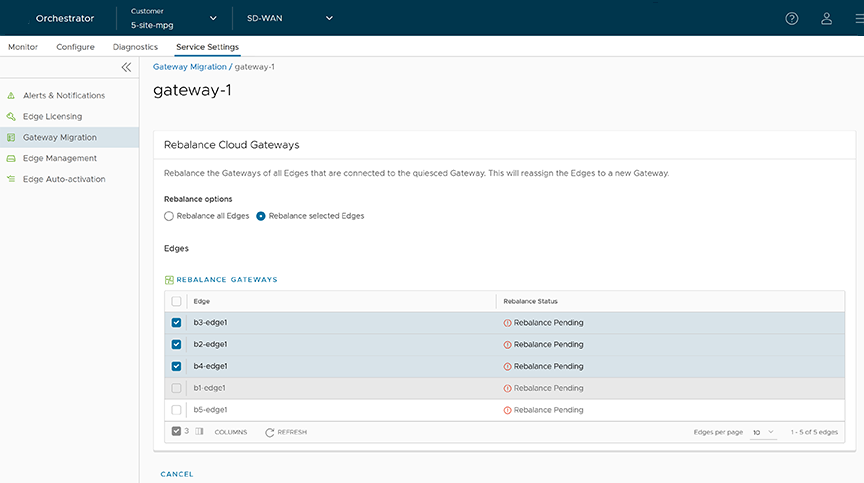Click the Refresh icon below the table

point(270,432)
